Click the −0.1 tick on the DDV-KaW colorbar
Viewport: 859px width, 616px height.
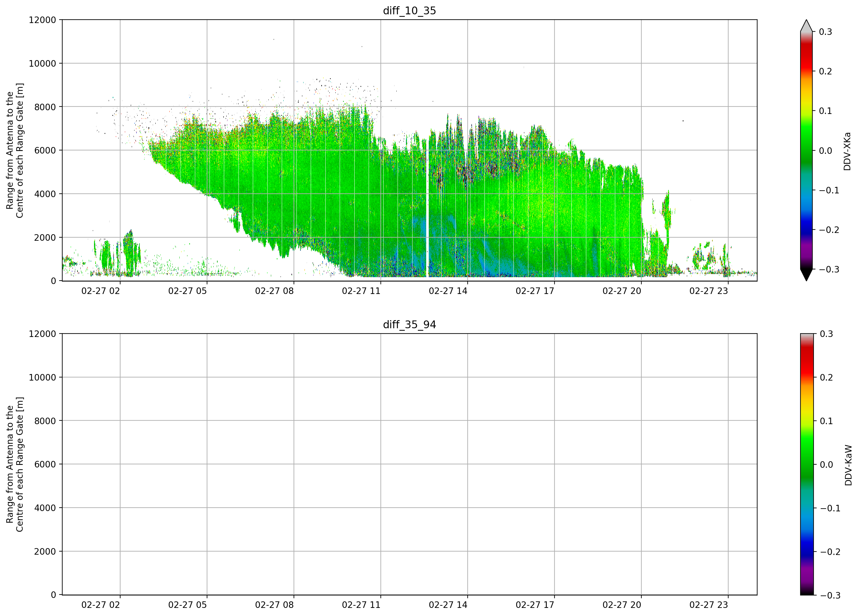[x=830, y=508]
